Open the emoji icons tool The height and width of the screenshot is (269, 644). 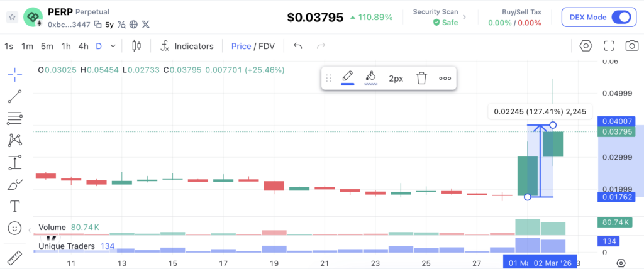pos(15,228)
